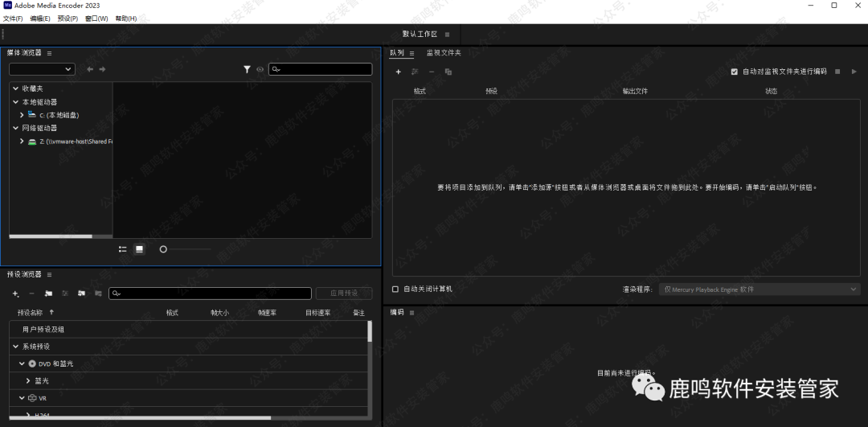Expand the 蓝光 preset subgroup

point(28,381)
